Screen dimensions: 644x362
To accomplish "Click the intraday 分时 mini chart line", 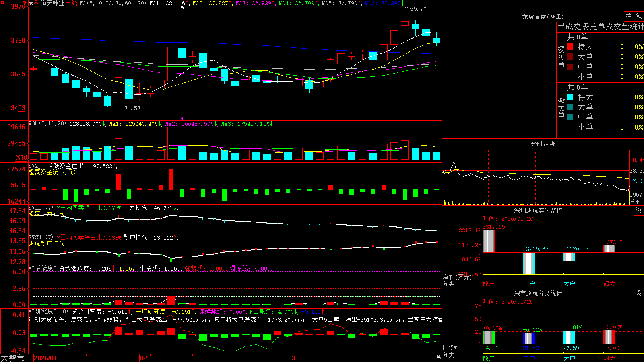I will (535, 177).
